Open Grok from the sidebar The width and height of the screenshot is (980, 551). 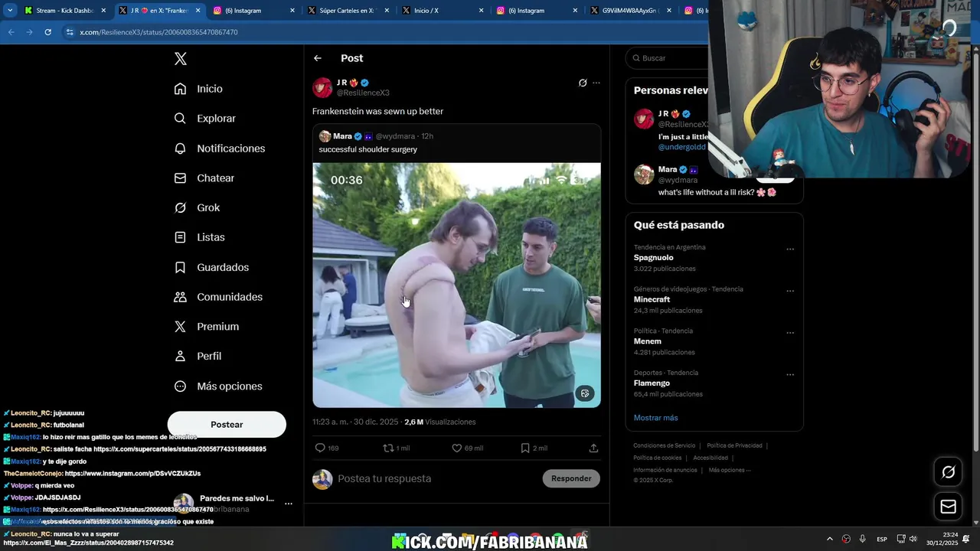(x=197, y=208)
